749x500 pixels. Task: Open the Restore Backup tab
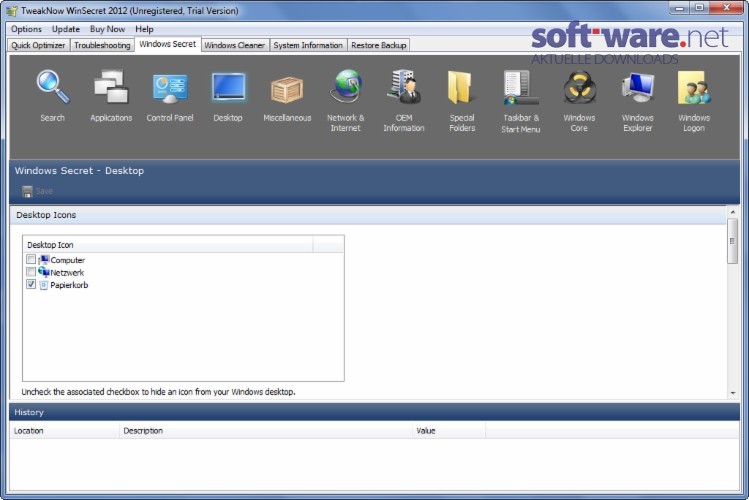(x=379, y=45)
